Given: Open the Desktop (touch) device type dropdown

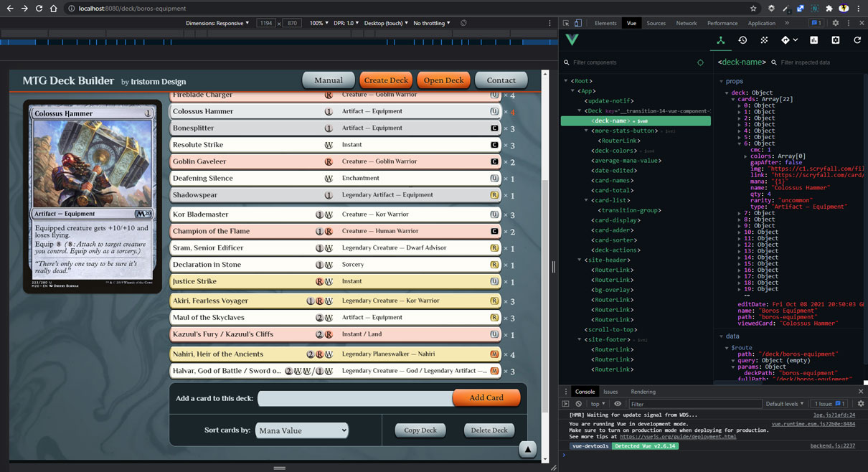Looking at the screenshot, I should pyautogui.click(x=386, y=23).
